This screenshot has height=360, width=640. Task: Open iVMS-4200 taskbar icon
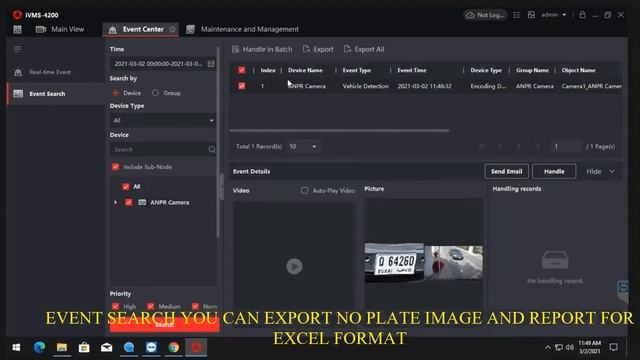196,347
